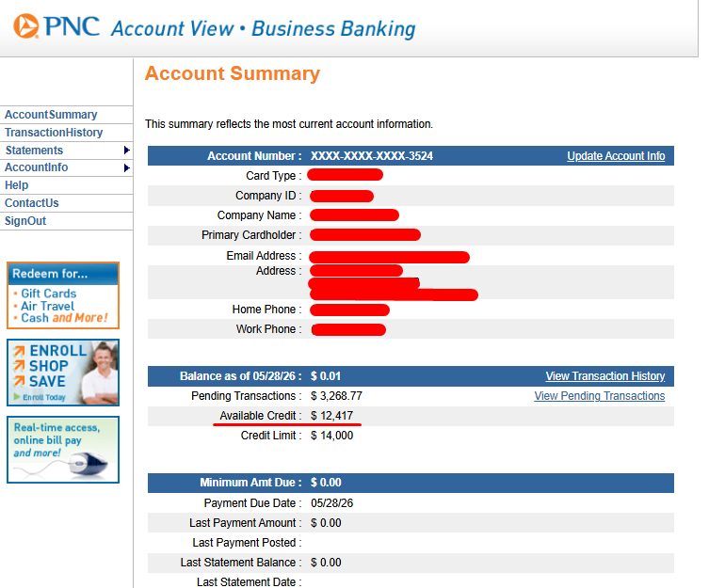Click the Last Statement Date label
Viewport: 725px width, 588px height.
tap(249, 582)
